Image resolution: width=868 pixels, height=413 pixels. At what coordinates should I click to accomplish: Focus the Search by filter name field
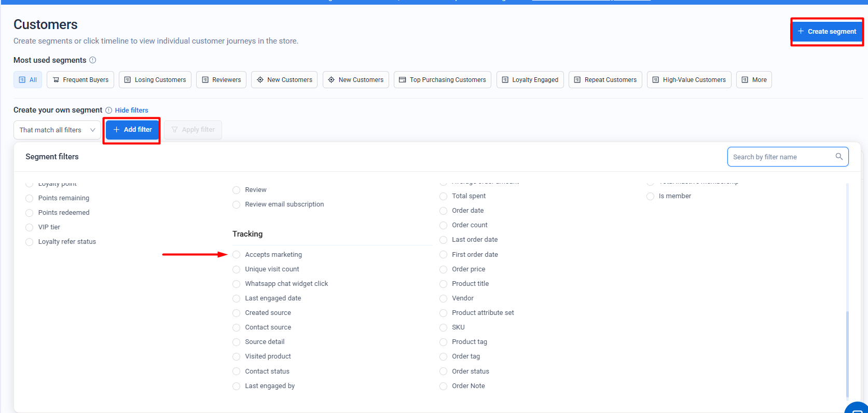780,157
